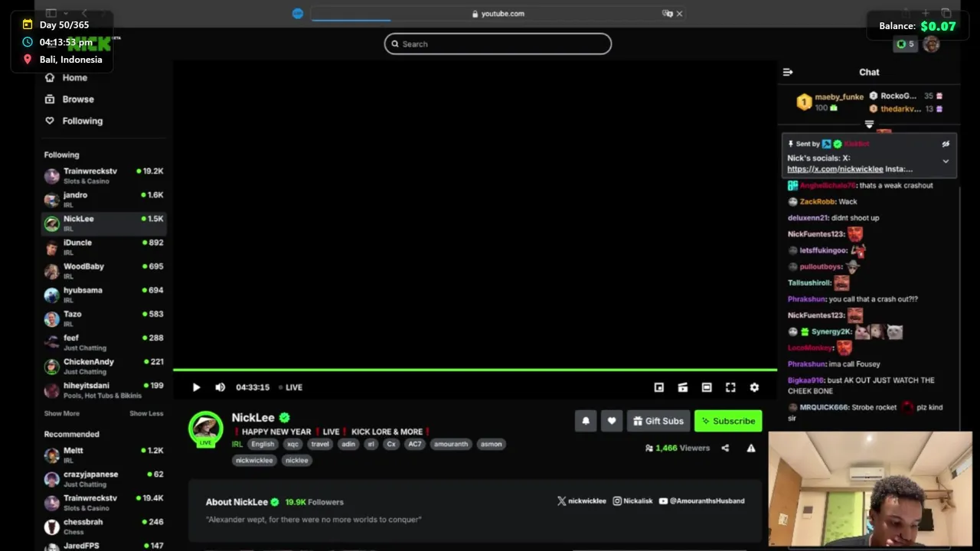Click the Gift Subs button

pos(658,421)
